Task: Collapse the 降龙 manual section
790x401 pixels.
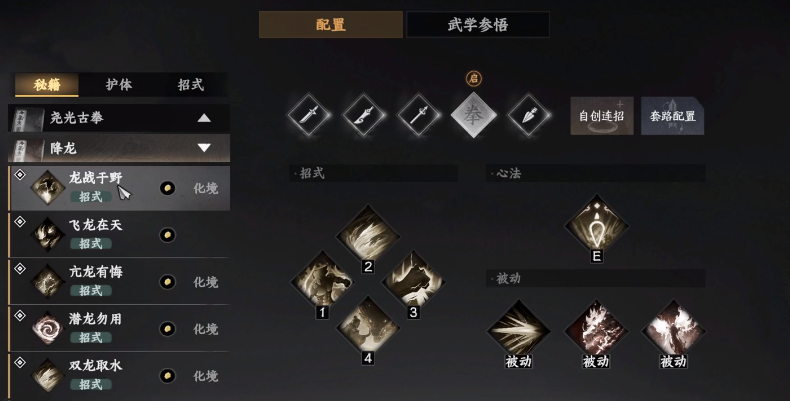Action: point(119,148)
